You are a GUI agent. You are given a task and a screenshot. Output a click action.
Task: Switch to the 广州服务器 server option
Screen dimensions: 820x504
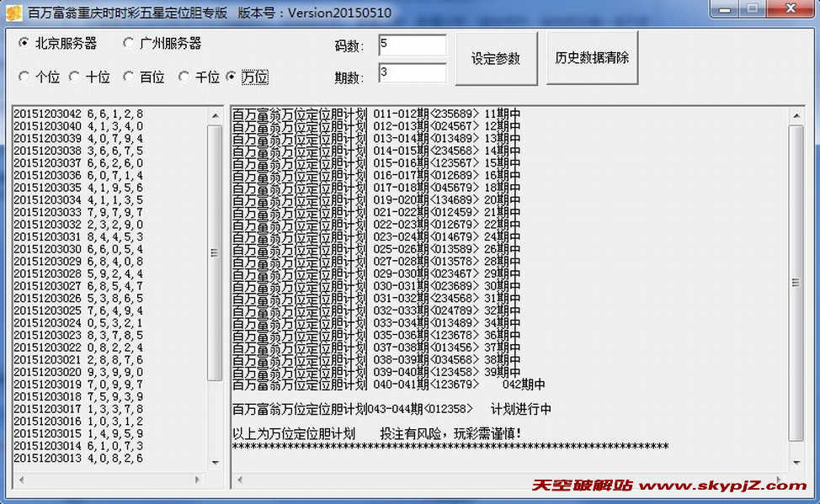(x=129, y=43)
